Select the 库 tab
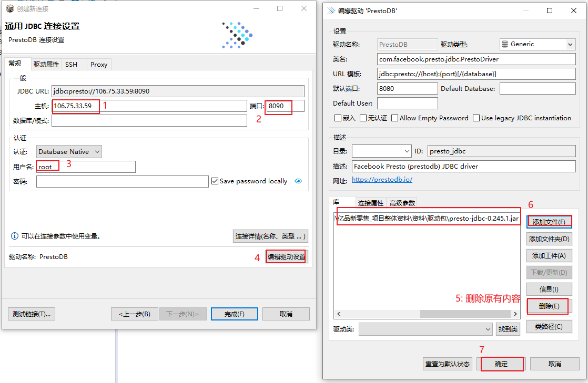Image resolution: width=588 pixels, height=383 pixels. (x=342, y=202)
